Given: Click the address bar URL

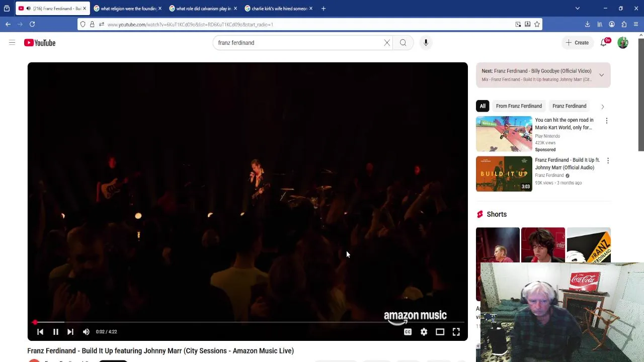Looking at the screenshot, I should pyautogui.click(x=190, y=24).
